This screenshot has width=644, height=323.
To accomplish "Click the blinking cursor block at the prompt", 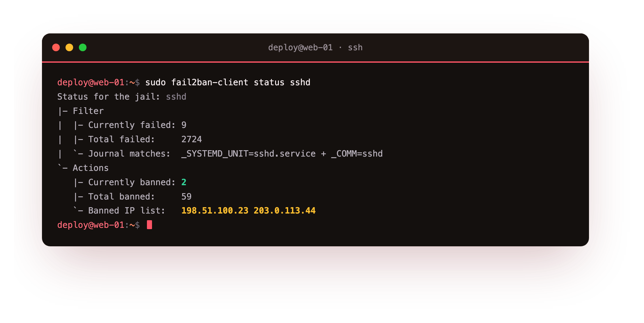I will pyautogui.click(x=149, y=225).
